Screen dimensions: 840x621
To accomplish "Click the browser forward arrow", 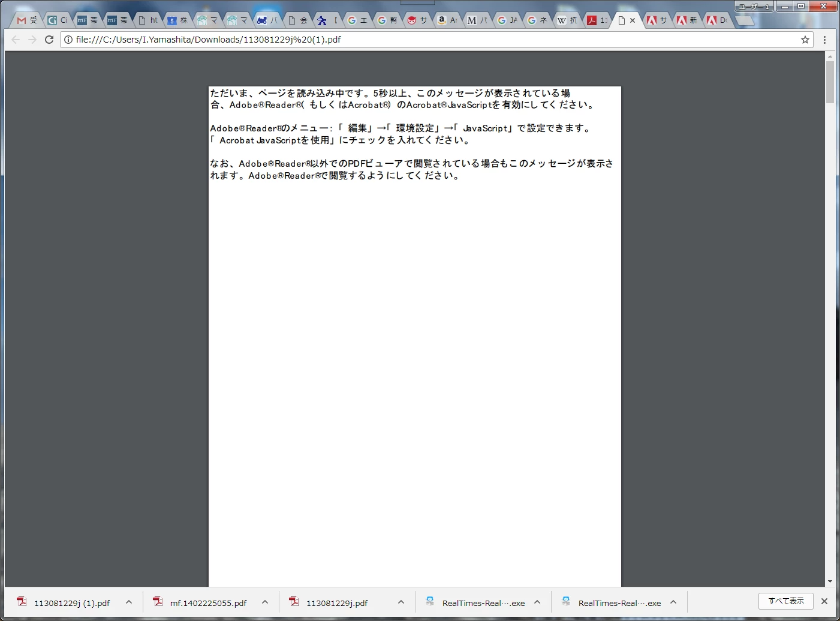I will coord(32,40).
